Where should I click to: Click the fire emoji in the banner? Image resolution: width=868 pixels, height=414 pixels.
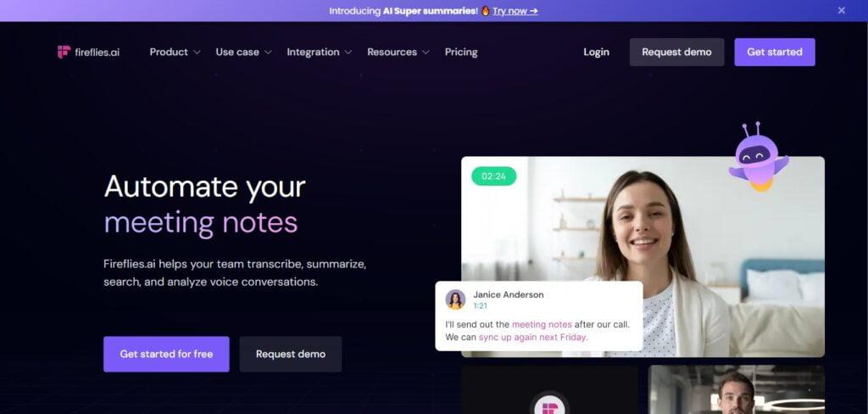coord(486,10)
